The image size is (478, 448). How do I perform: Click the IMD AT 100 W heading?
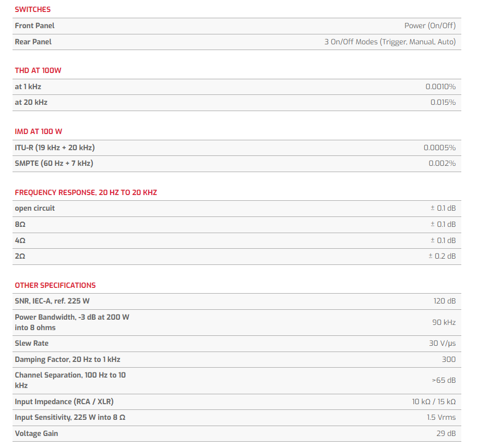38,131
